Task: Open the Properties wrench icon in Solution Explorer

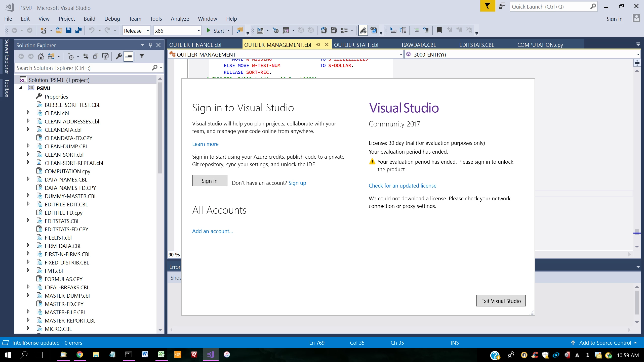Action: tap(118, 56)
